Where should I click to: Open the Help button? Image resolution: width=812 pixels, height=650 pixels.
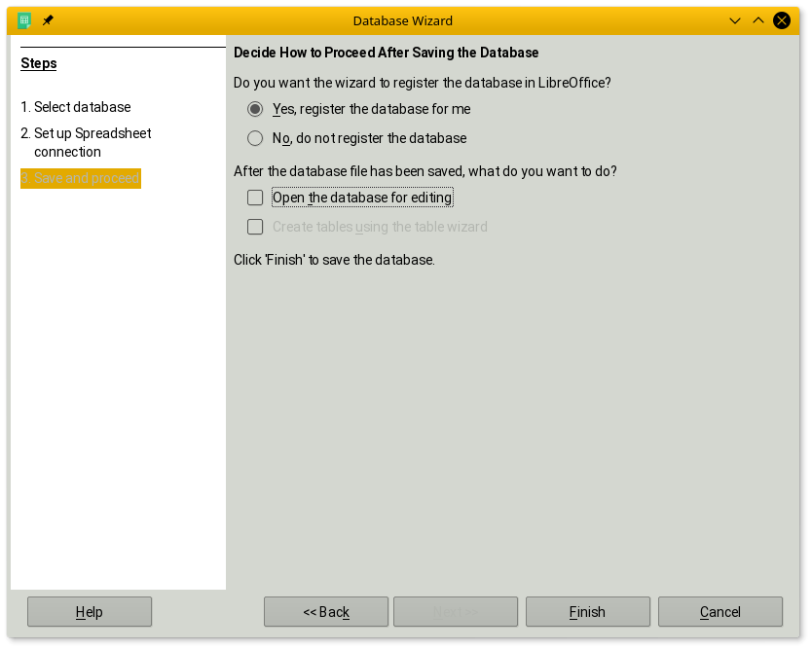point(90,612)
